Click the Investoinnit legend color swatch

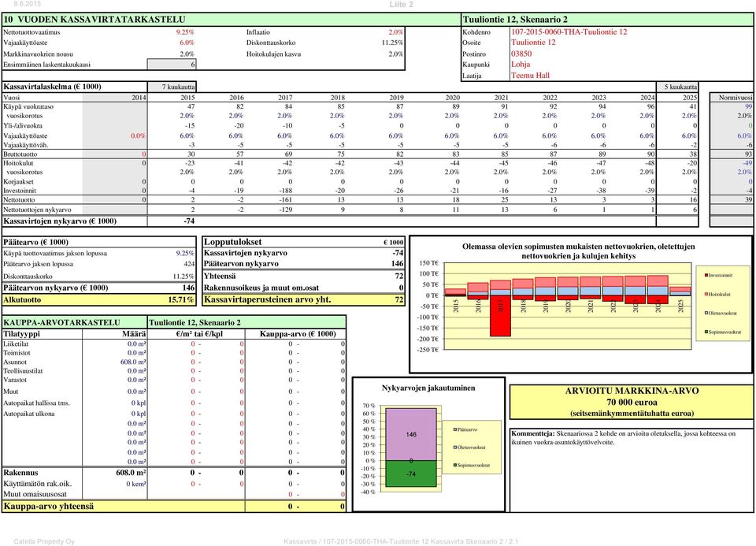pos(706,276)
